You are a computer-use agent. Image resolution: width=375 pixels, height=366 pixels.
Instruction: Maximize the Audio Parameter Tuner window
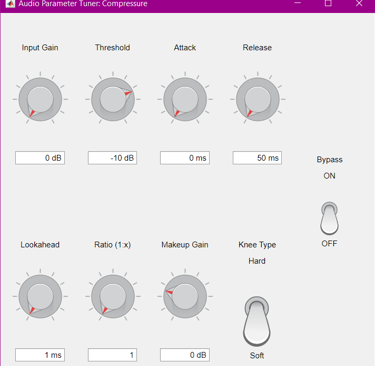328,3
